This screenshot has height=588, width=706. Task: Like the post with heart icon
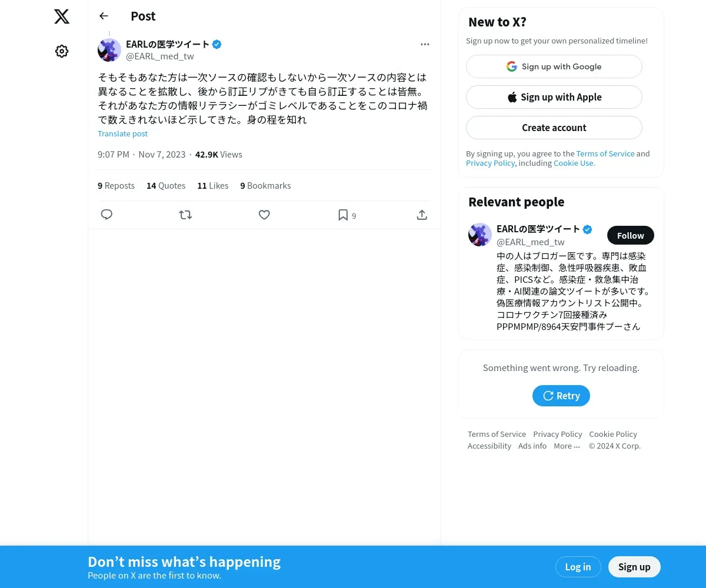click(x=264, y=215)
